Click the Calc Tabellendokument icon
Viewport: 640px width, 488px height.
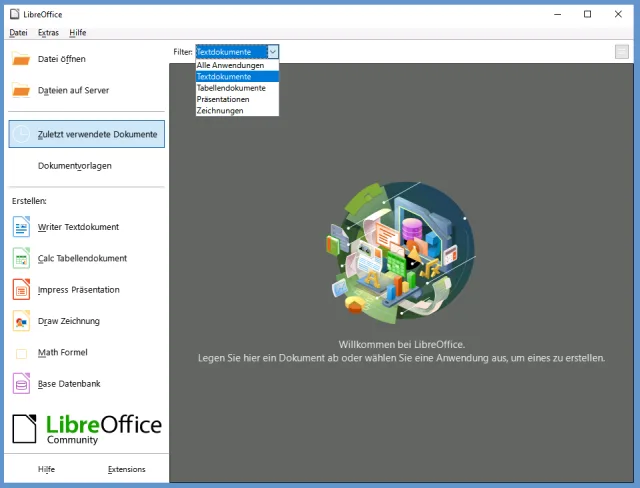tap(22, 258)
